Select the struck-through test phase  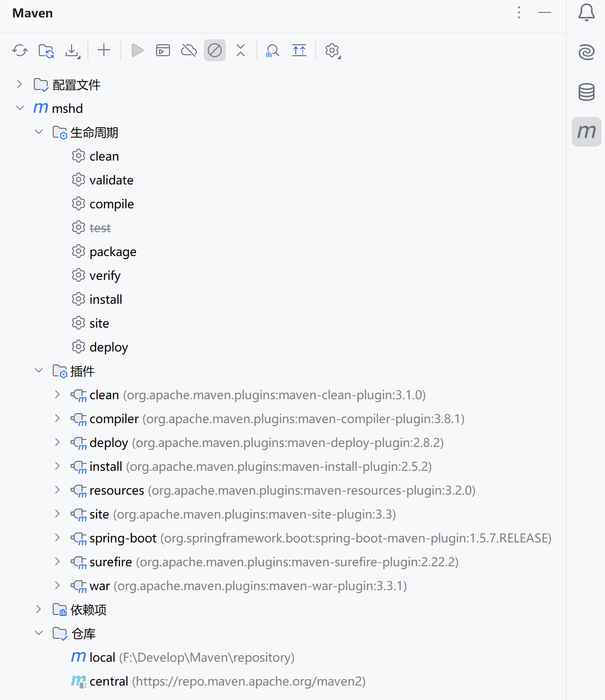tap(91, 228)
